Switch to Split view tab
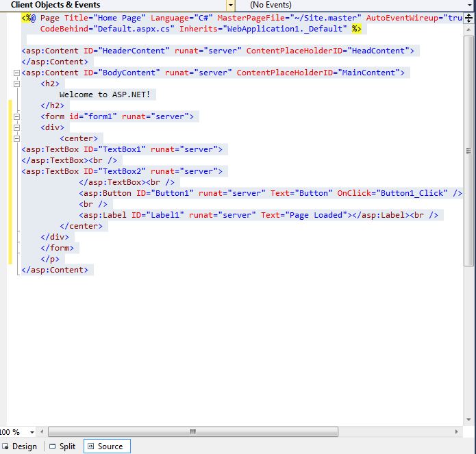 [62, 446]
